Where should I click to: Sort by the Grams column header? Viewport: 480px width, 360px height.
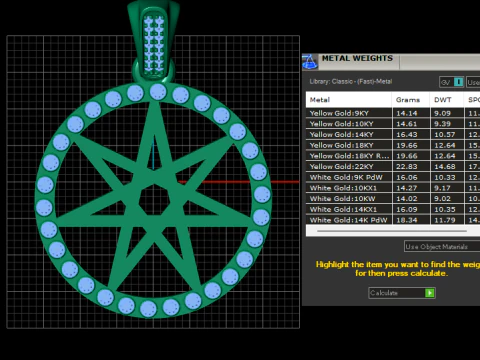pyautogui.click(x=411, y=100)
